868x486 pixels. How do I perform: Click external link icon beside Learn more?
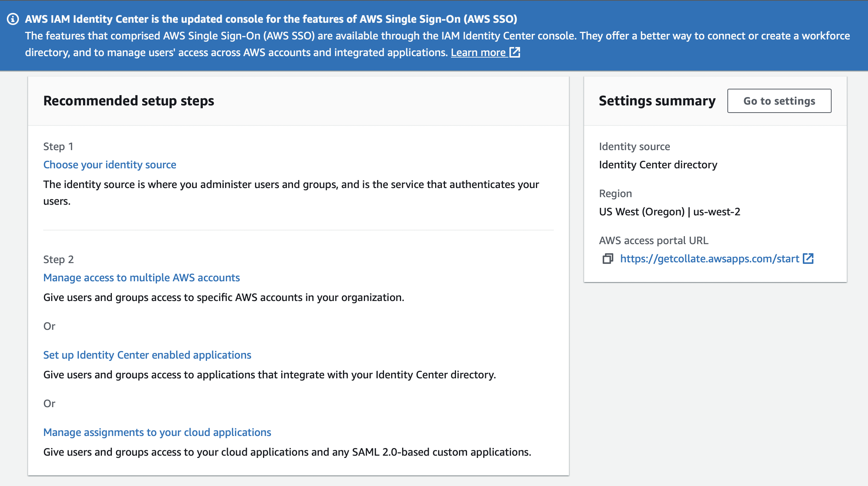click(x=515, y=52)
